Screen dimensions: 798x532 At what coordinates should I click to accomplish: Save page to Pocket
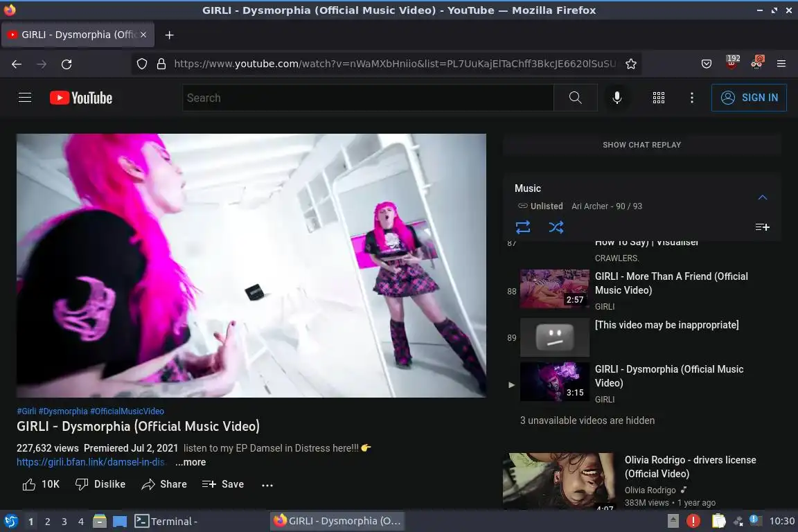[707, 64]
